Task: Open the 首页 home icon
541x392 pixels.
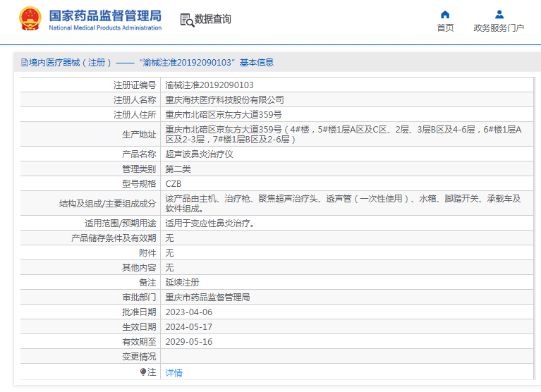Action: click(445, 15)
